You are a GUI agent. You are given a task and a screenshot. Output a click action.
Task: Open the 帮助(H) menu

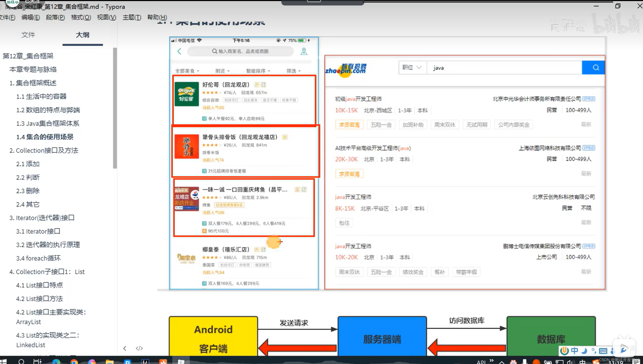coord(157,17)
